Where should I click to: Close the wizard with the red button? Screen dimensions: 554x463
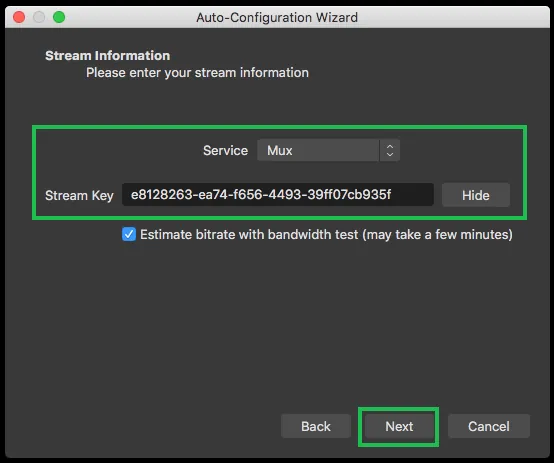19,17
